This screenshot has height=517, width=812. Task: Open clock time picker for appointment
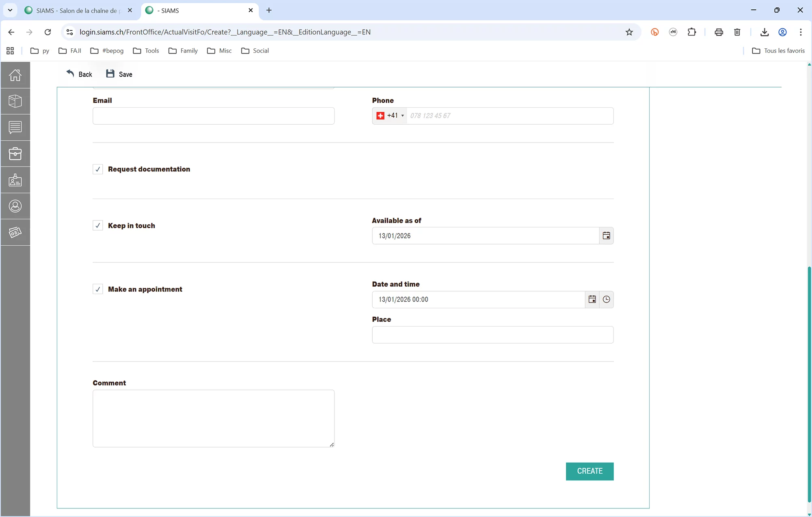(x=606, y=299)
